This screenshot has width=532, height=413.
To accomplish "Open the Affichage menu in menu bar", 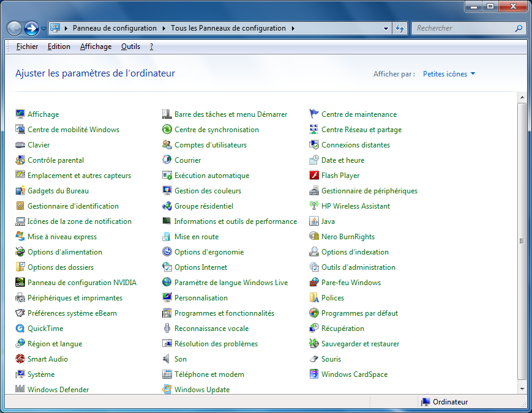I will click(96, 47).
